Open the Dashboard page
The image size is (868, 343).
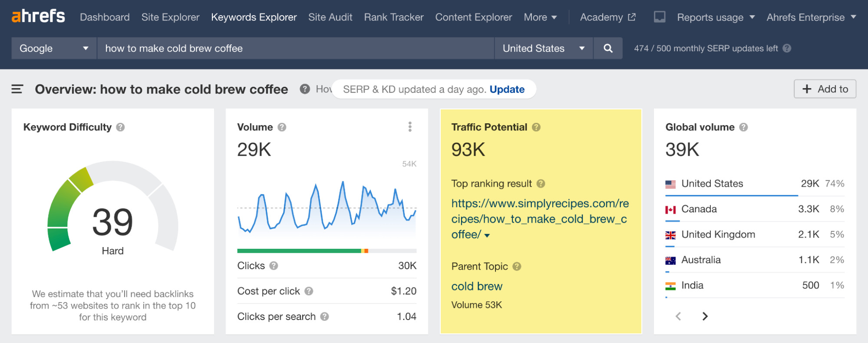point(105,17)
